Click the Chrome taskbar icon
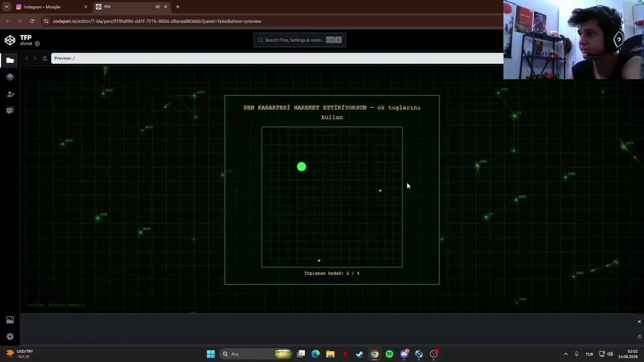Image resolution: width=644 pixels, height=362 pixels. 374,354
